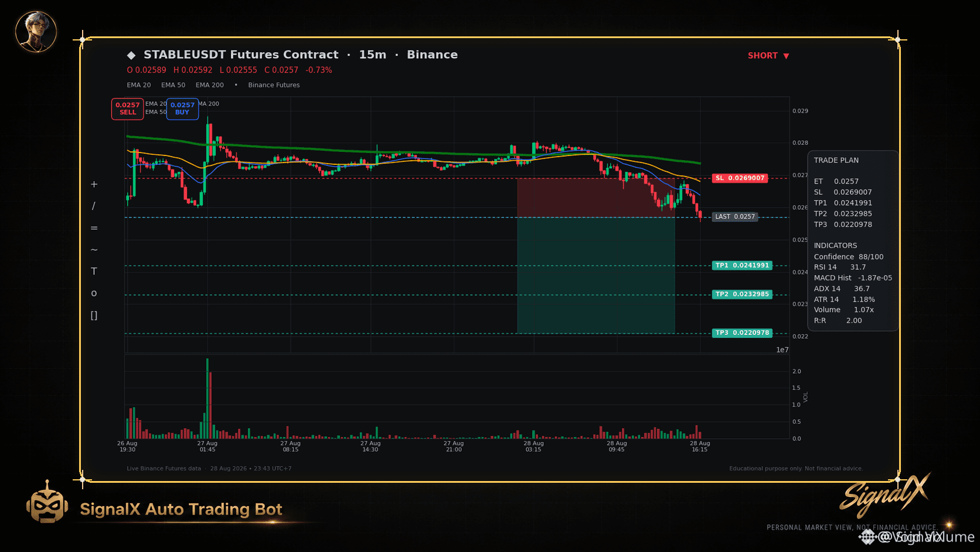
Task: Click the 28 Aug 16:15 time label
Action: 699,446
